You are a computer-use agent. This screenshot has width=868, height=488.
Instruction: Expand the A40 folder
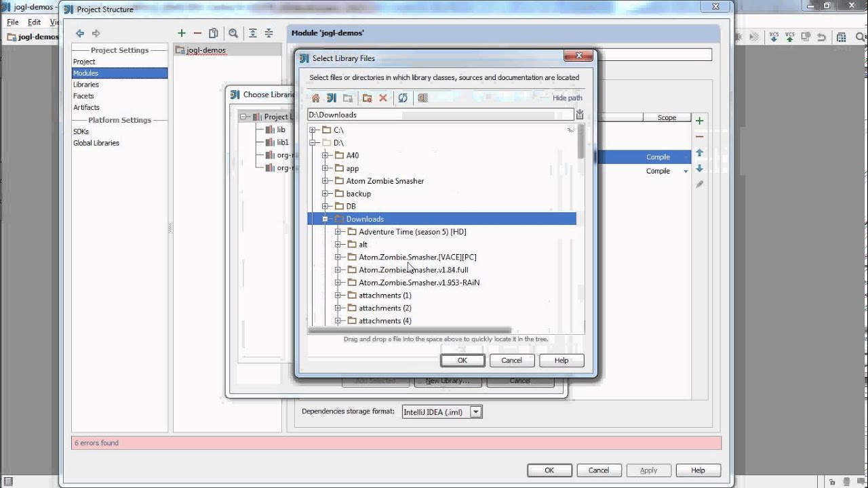325,156
